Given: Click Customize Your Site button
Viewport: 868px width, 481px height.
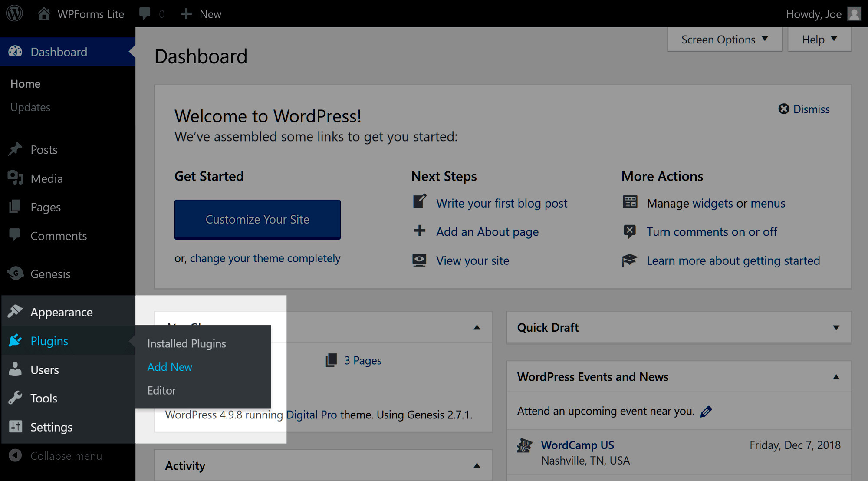Looking at the screenshot, I should [x=257, y=219].
